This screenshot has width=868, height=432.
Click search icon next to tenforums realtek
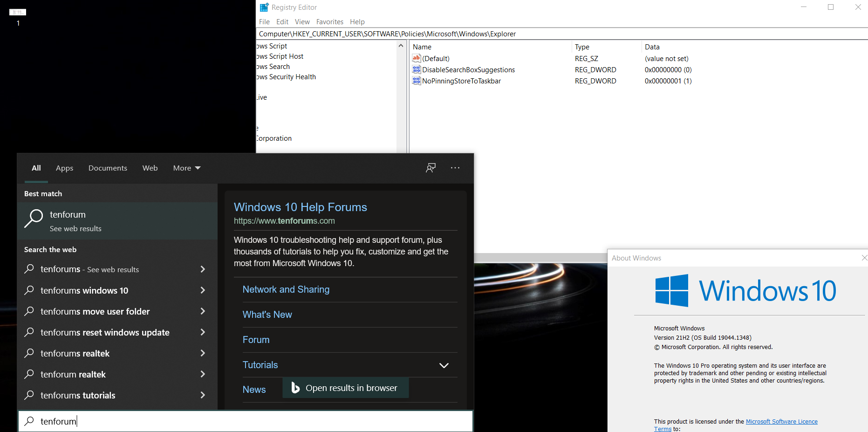pos(29,353)
